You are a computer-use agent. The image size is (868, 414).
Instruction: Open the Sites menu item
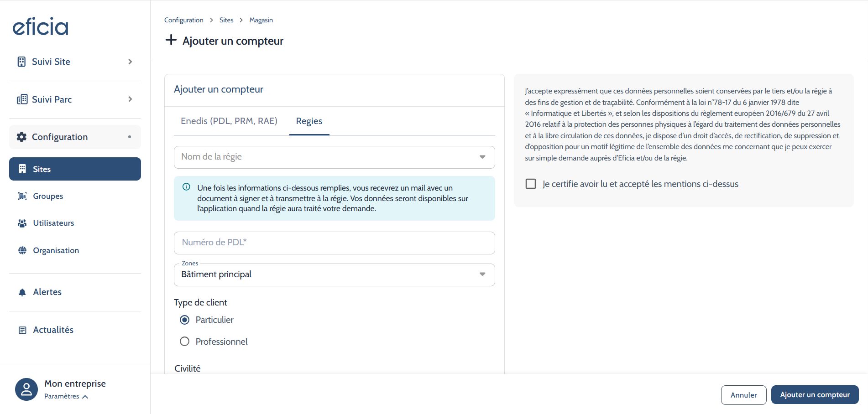75,169
